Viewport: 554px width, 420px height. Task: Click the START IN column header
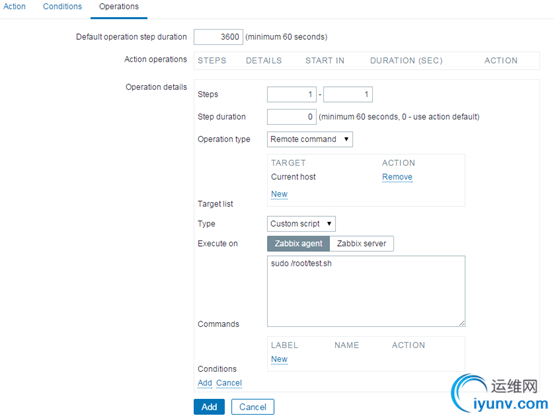[x=325, y=61]
